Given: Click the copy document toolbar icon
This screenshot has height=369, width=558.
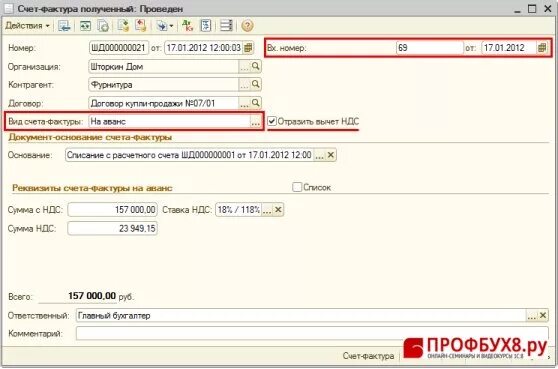Looking at the screenshot, I should pyautogui.click(x=103, y=26).
